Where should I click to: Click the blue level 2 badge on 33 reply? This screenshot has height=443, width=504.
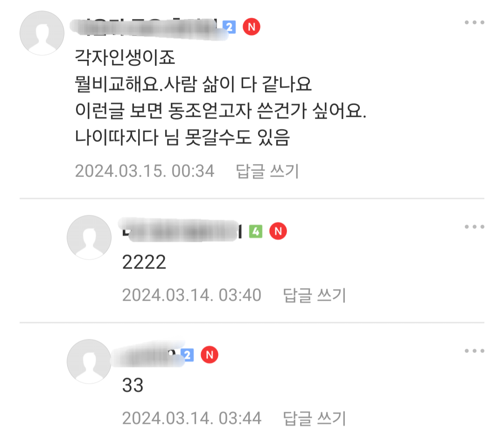coord(188,355)
